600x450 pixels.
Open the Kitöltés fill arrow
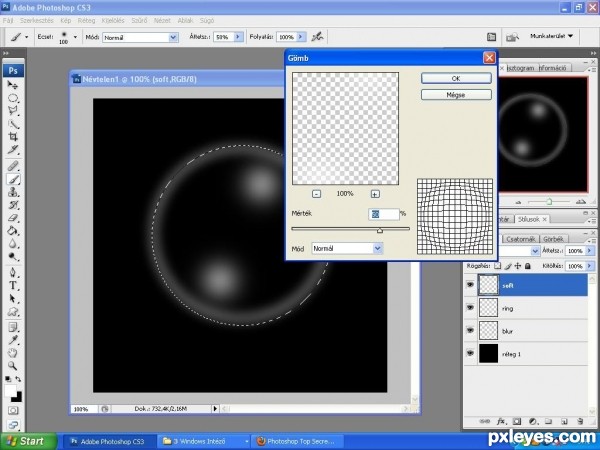tap(590, 266)
